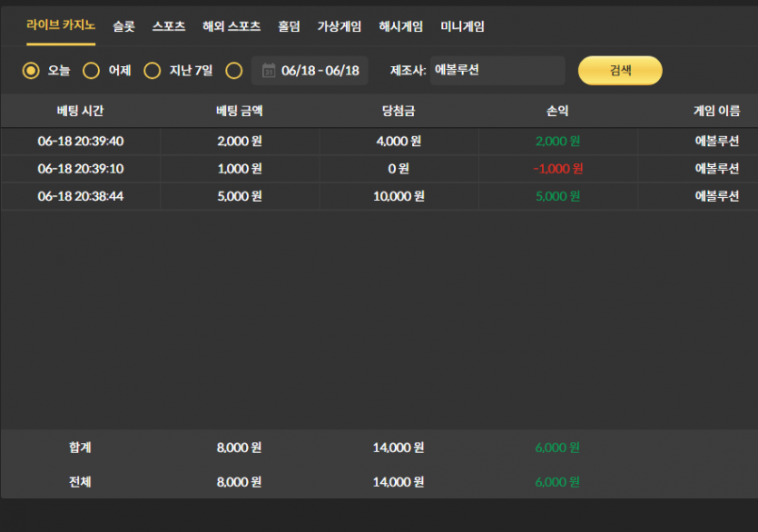Image resolution: width=758 pixels, height=532 pixels.
Task: Click the 게임 이름 column header
Action: (717, 111)
